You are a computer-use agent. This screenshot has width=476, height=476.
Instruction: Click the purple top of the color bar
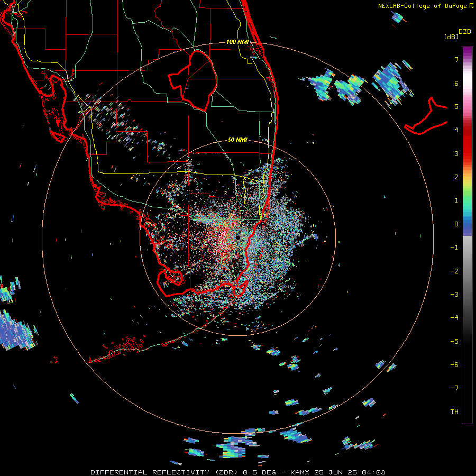coord(467,52)
